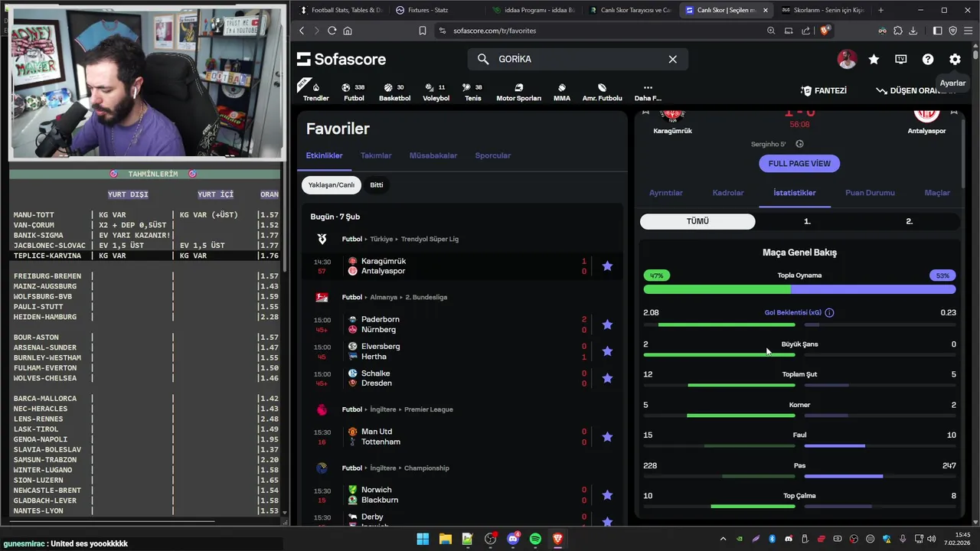This screenshot has width=980, height=551.
Task: Select 2. half statistics filter
Action: pos(909,221)
